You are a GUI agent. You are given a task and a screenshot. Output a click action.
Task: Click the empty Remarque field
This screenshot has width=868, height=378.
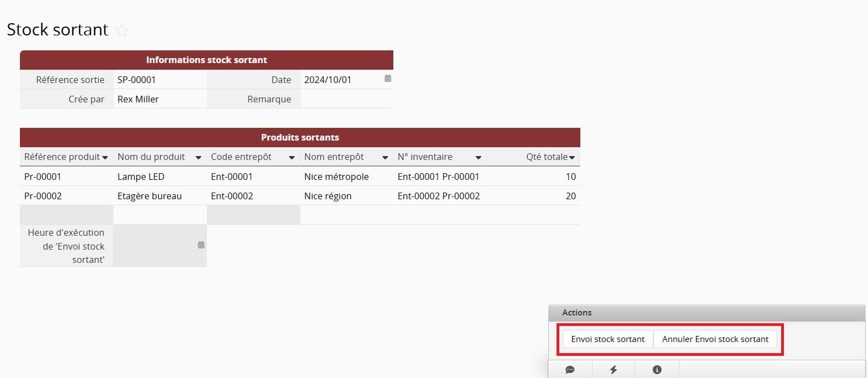pyautogui.click(x=346, y=99)
